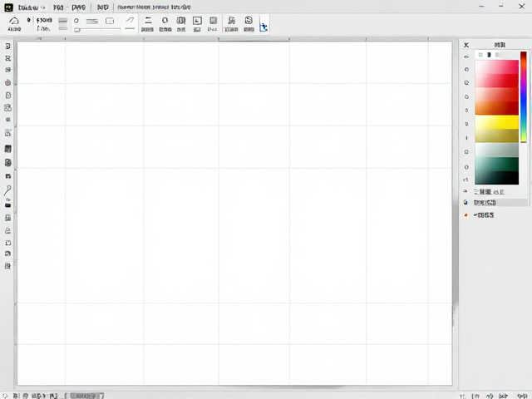Viewport: 532px width, 399px height.
Task: Choose the dark green band in the palette
Action: point(497,164)
